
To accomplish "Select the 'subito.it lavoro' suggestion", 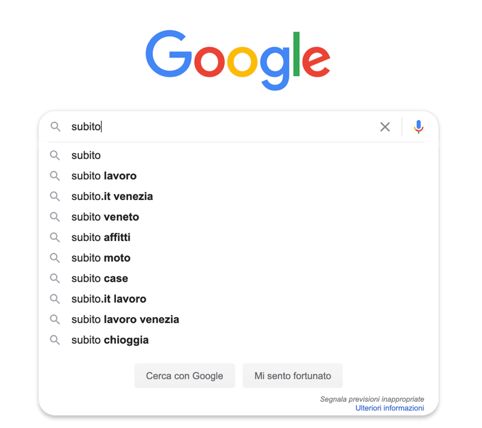I will (237, 299).
